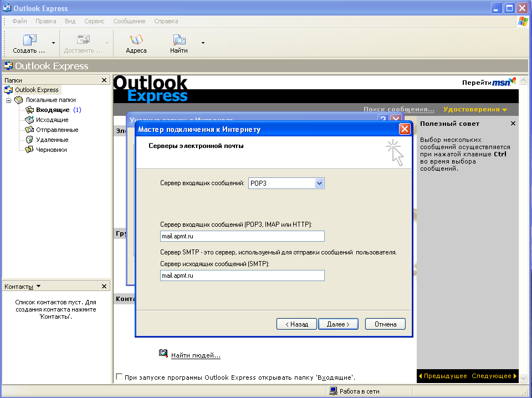Click the Windows logo icon in menu bar
The image size is (532, 398).
523,22
